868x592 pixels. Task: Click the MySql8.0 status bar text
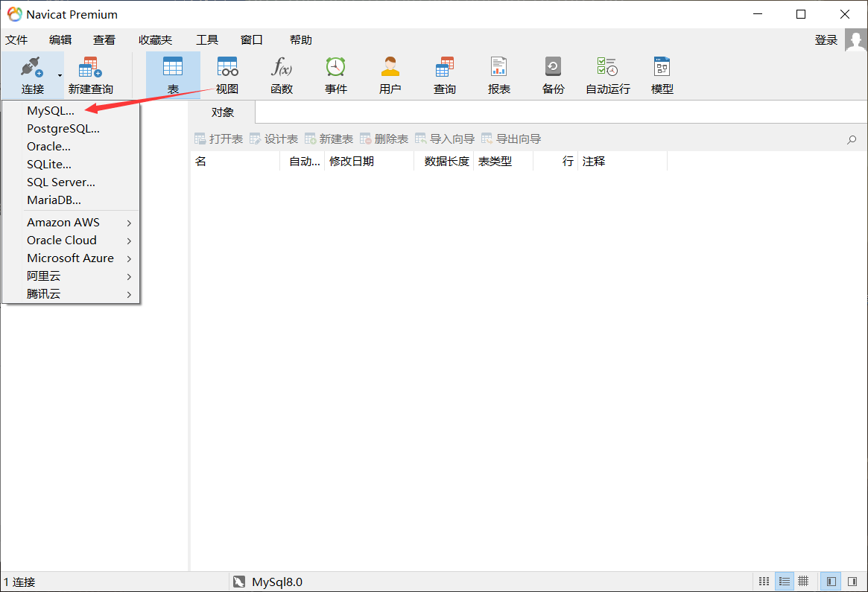pyautogui.click(x=276, y=582)
